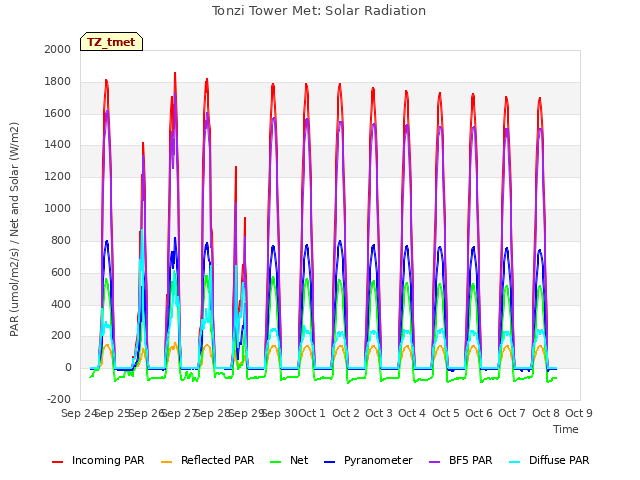Click the 1600 y-axis tick label
The image size is (640, 480).
(58, 113)
